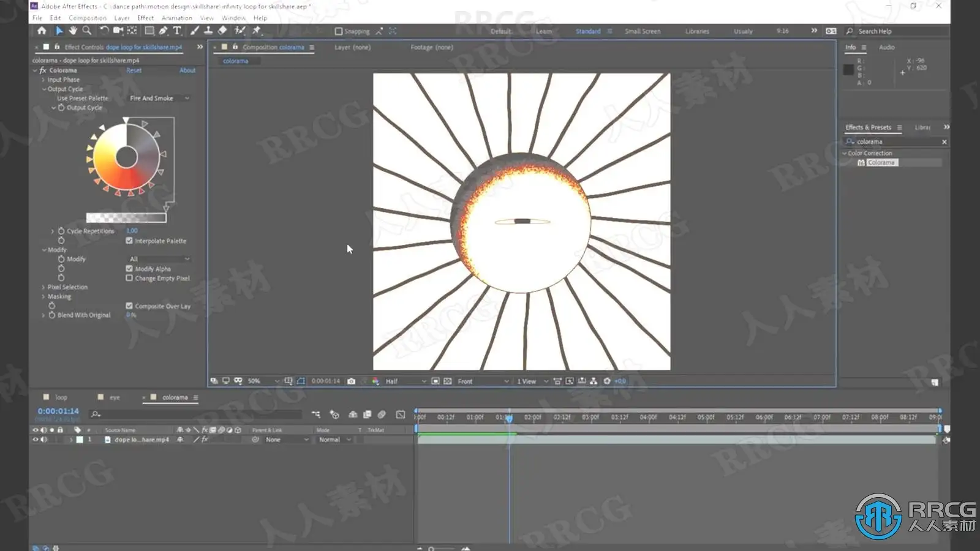Go to the Home screen icon
Image resolution: width=980 pixels, height=551 pixels.
coord(42,31)
